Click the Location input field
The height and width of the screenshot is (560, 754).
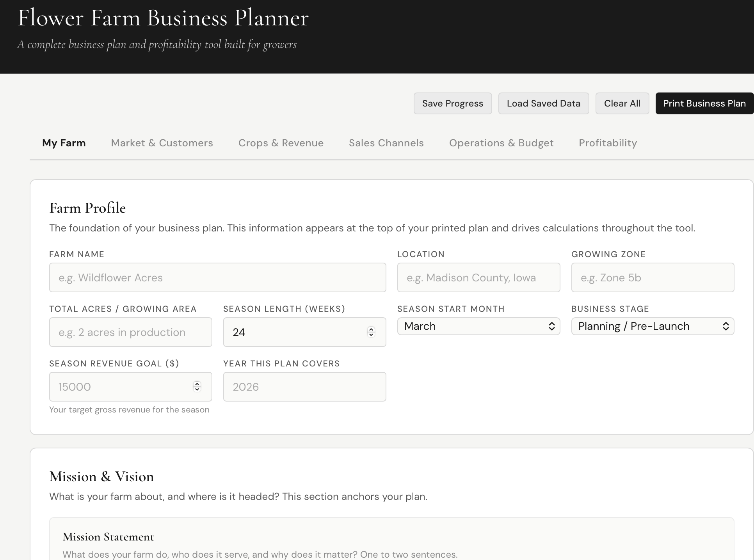click(478, 277)
